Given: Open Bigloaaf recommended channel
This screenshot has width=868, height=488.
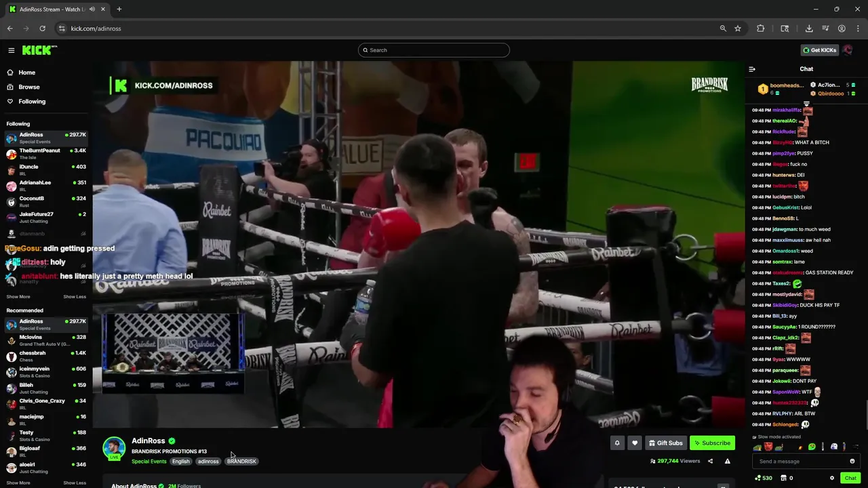Looking at the screenshot, I should pyautogui.click(x=46, y=451).
